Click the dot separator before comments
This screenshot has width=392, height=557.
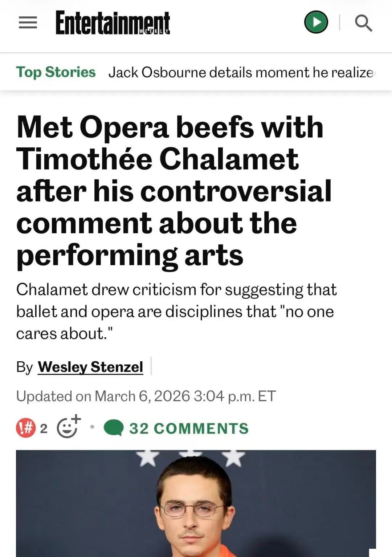pyautogui.click(x=92, y=427)
